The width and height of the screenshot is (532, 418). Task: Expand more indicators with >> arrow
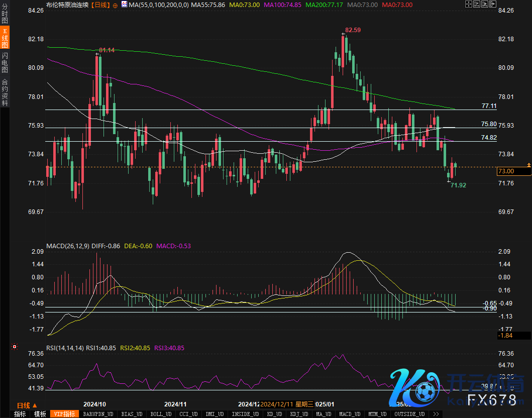tap(436, 414)
